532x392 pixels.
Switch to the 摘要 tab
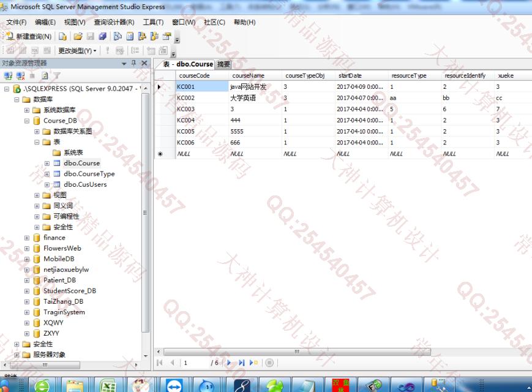(x=223, y=64)
